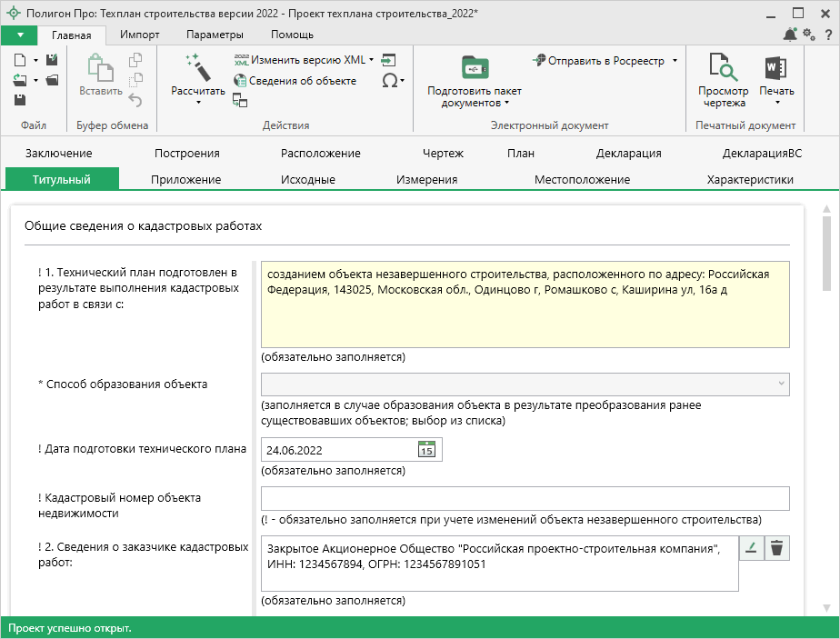Viewport: 840px width, 639px height.
Task: Open the calendar date picker
Action: [426, 449]
